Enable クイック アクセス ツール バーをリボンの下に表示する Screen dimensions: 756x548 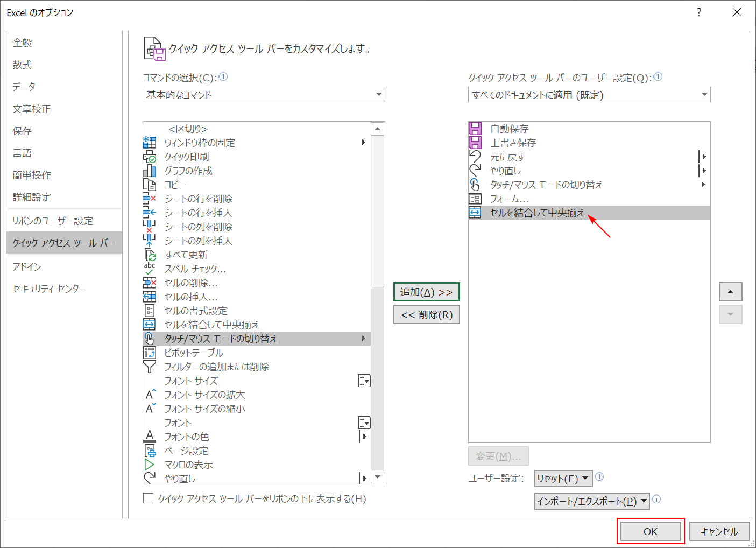[148, 498]
